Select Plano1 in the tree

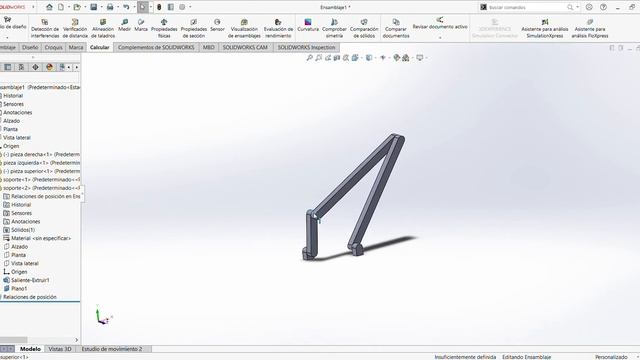coord(19,289)
